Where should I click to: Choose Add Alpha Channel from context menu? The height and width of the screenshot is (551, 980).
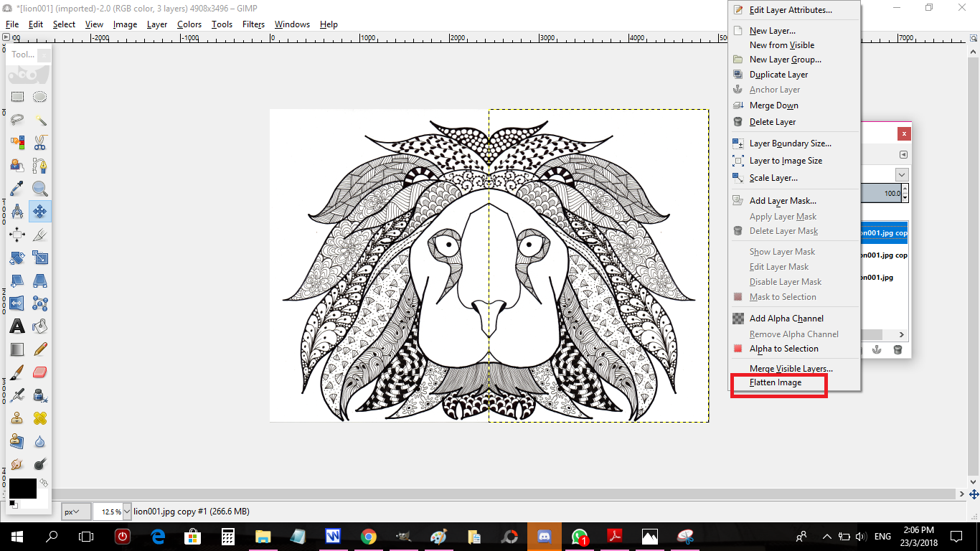[x=786, y=319]
